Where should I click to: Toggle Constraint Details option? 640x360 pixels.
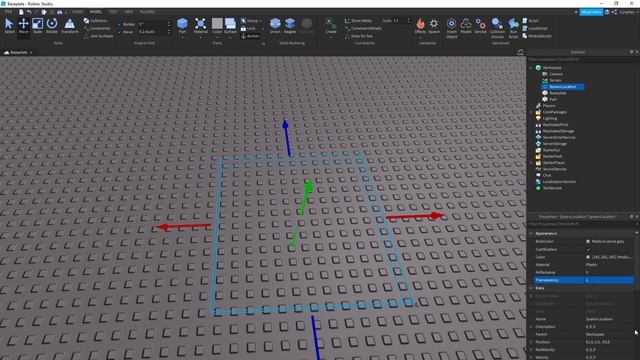(363, 28)
